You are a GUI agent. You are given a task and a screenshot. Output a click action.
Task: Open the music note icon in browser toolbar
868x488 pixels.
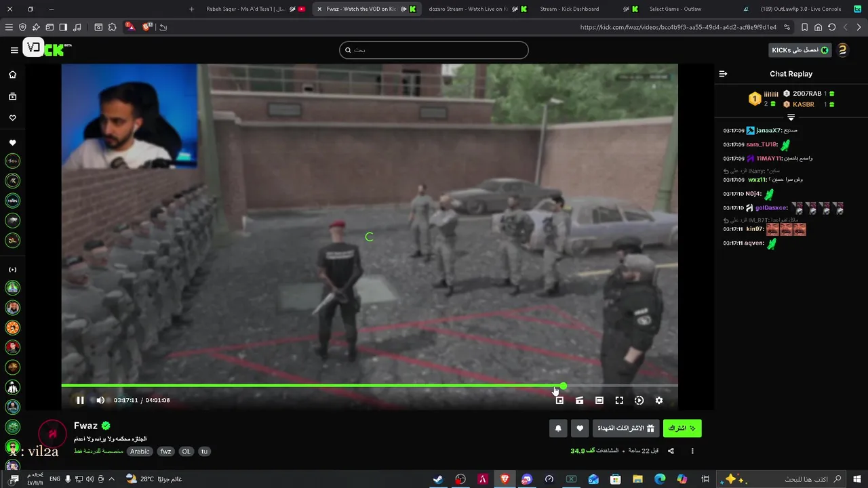[x=77, y=27]
